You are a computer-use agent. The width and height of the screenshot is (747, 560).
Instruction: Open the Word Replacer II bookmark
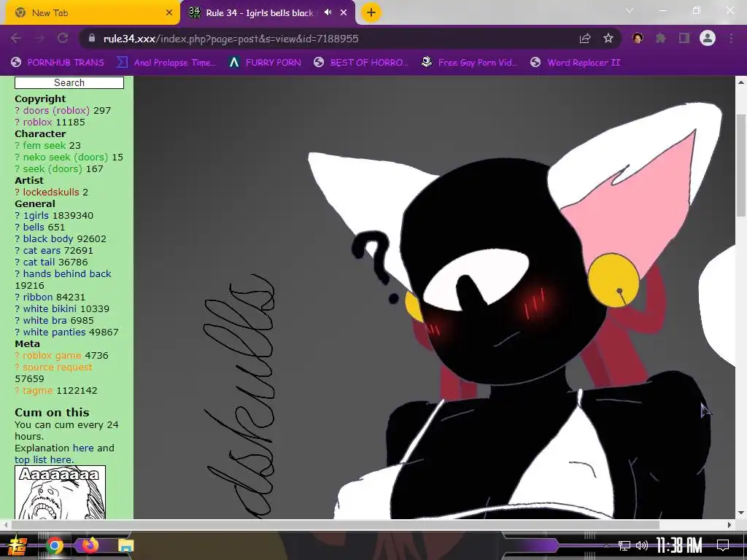coord(575,63)
